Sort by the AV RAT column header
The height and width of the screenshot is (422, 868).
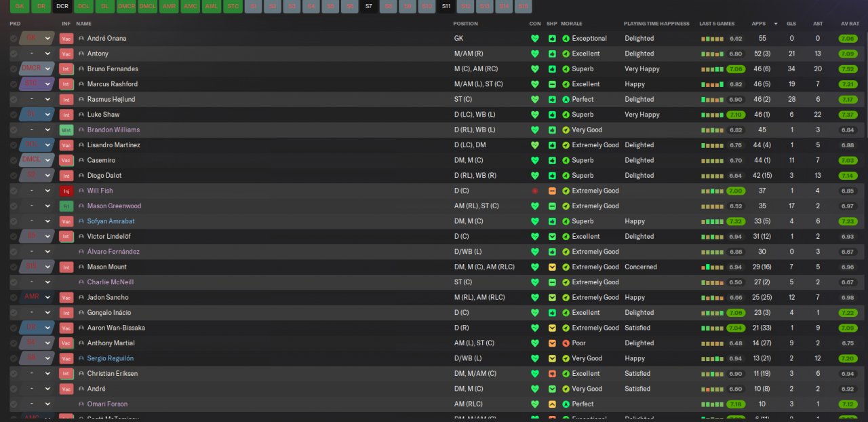click(850, 24)
